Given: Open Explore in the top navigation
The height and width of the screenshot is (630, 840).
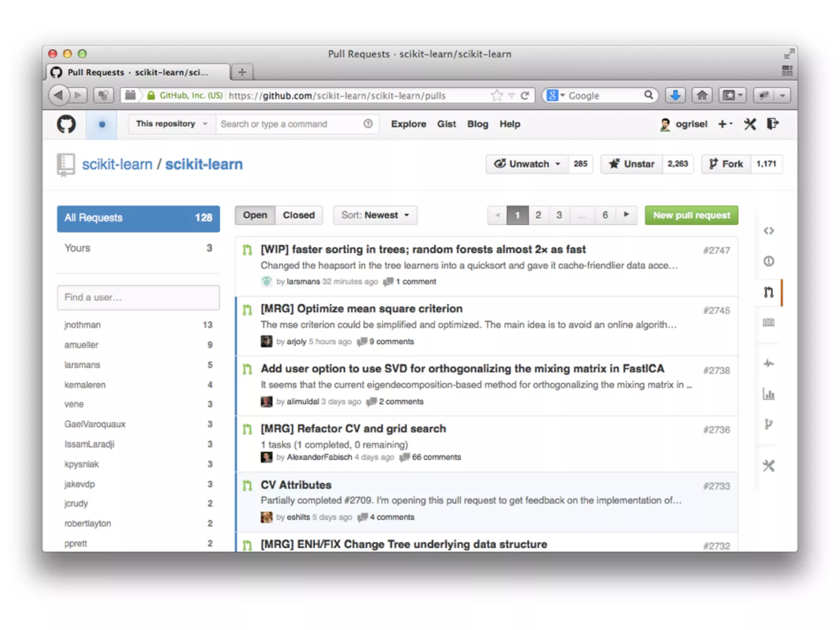Looking at the screenshot, I should (x=408, y=124).
